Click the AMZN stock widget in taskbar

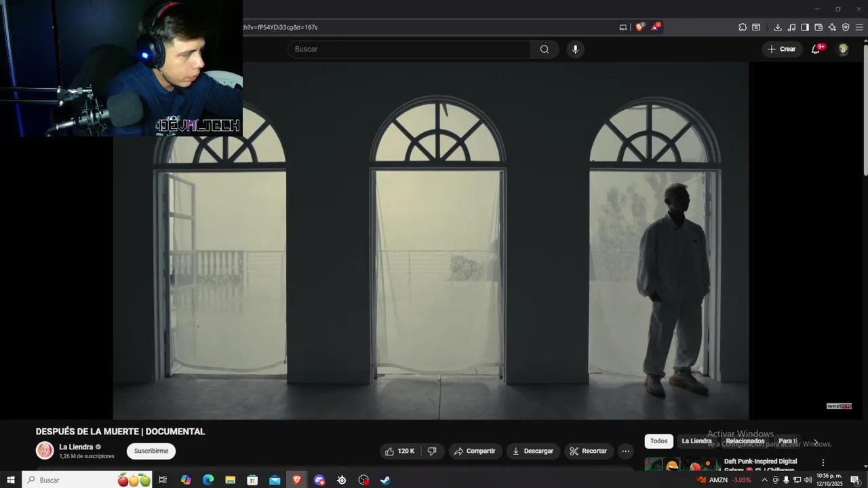(x=724, y=480)
